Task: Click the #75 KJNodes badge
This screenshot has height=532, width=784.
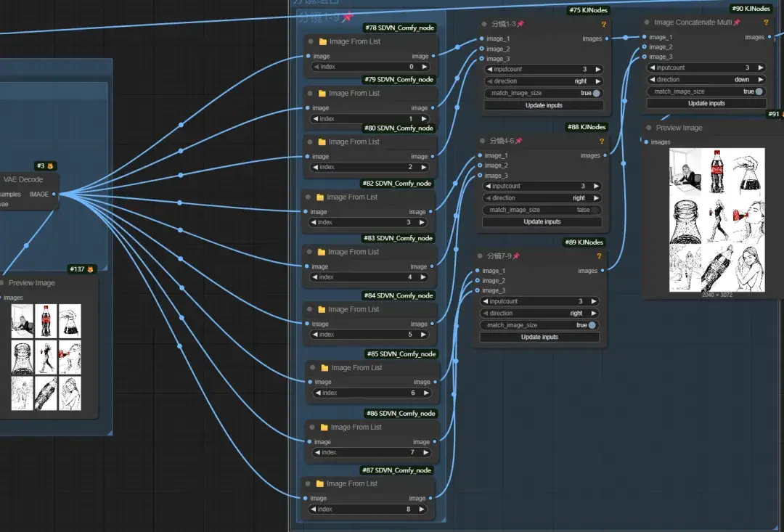Action: [x=589, y=9]
